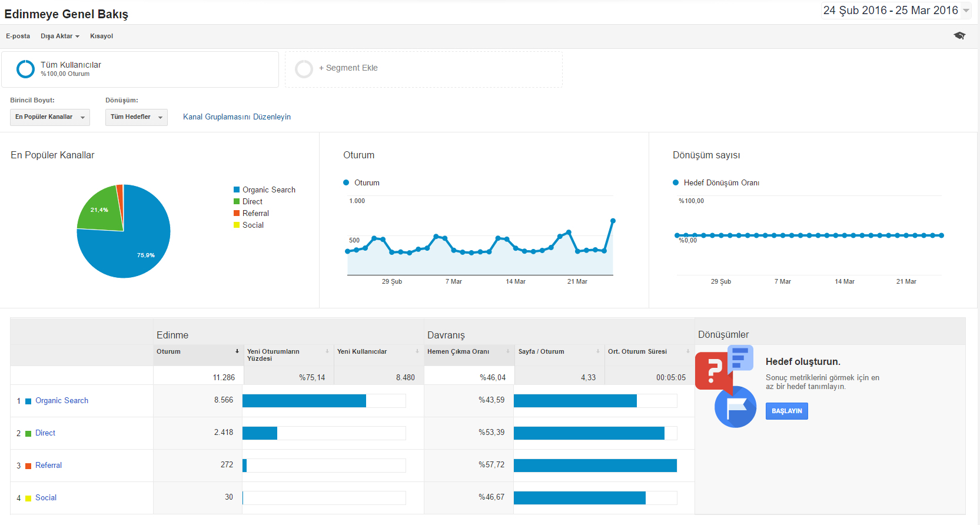Sort by Ort. Oturum Süresi column arrow
This screenshot has height=525, width=980.
(x=687, y=351)
